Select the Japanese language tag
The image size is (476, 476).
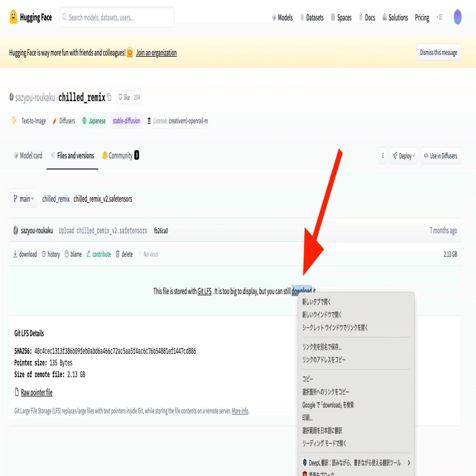tap(94, 121)
